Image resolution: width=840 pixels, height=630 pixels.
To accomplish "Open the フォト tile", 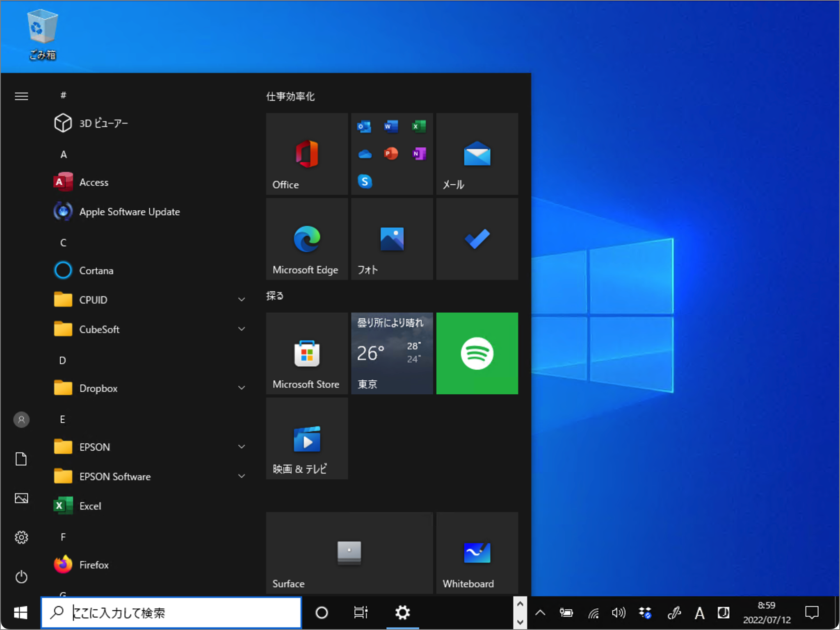I will (391, 239).
